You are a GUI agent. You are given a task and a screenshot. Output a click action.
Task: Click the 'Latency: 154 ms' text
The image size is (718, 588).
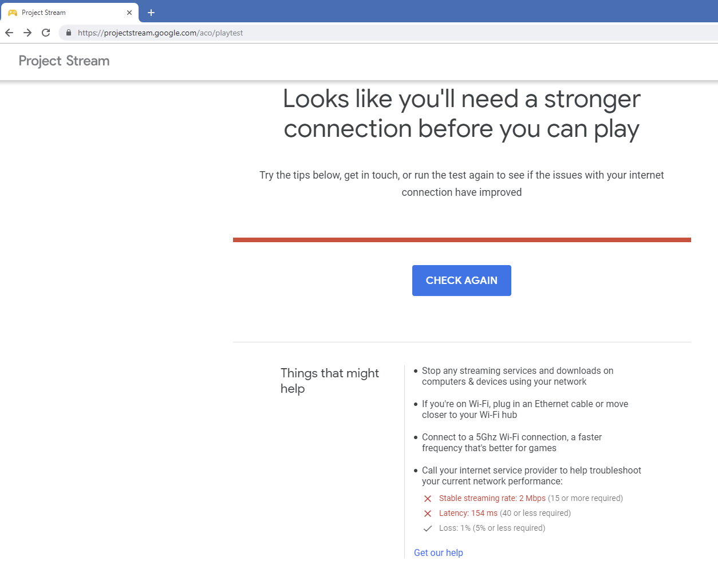468,513
